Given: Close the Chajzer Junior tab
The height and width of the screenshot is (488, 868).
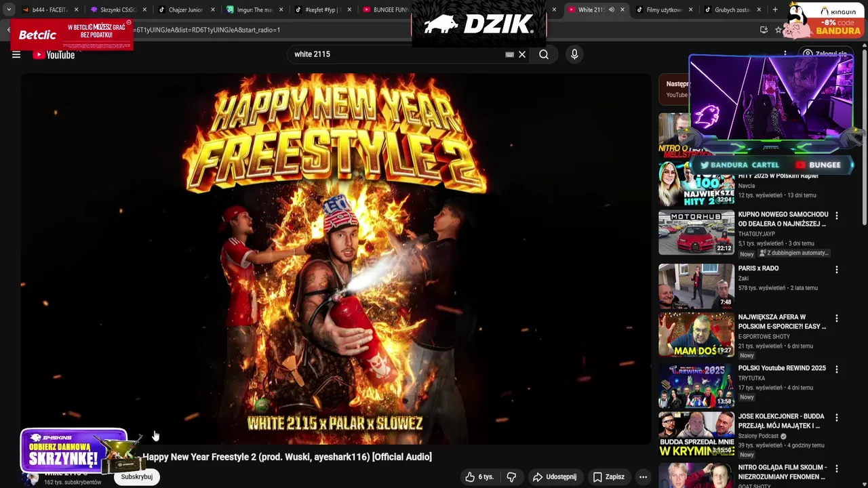Looking at the screenshot, I should click(x=213, y=9).
